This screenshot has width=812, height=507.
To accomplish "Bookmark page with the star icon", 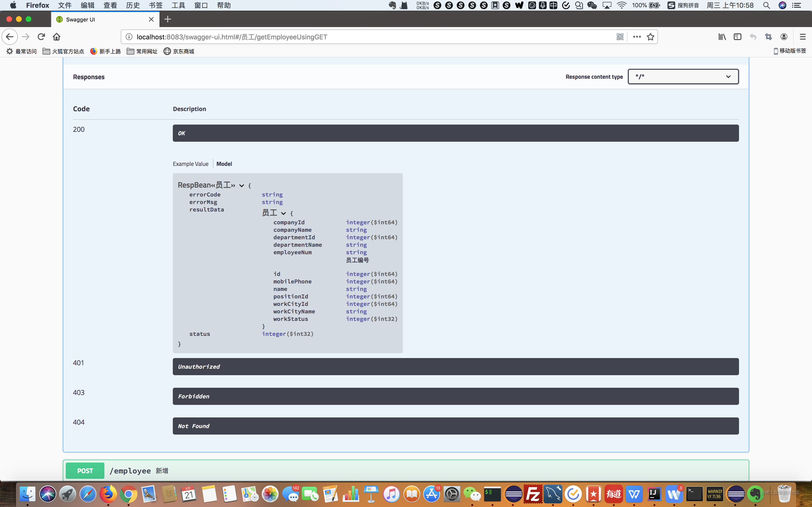I will tap(650, 37).
